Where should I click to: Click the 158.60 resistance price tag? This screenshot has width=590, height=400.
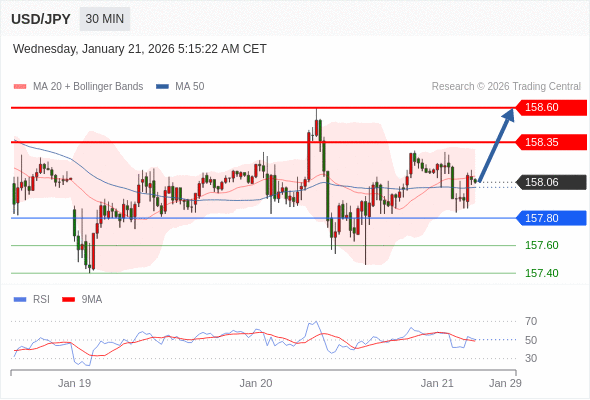551,108
